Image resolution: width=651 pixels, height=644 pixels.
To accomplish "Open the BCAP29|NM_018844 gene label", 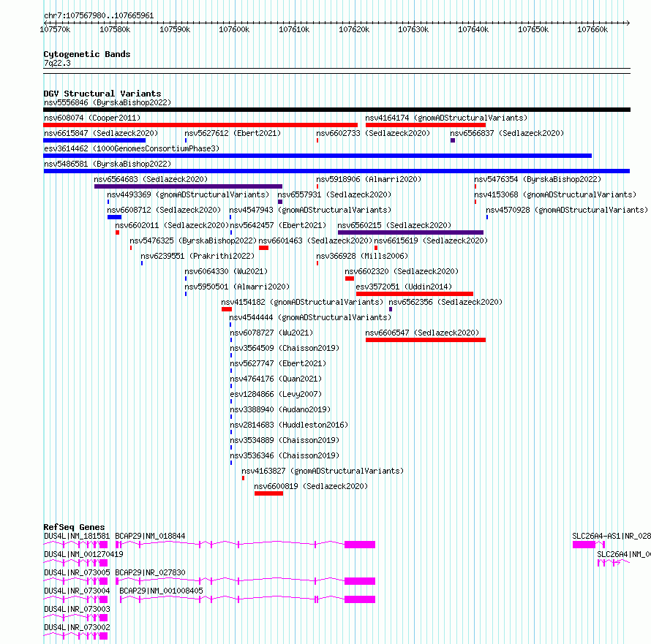I will click(150, 536).
